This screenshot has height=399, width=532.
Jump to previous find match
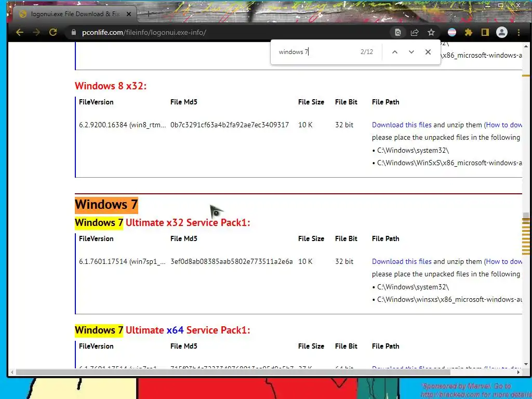click(395, 52)
